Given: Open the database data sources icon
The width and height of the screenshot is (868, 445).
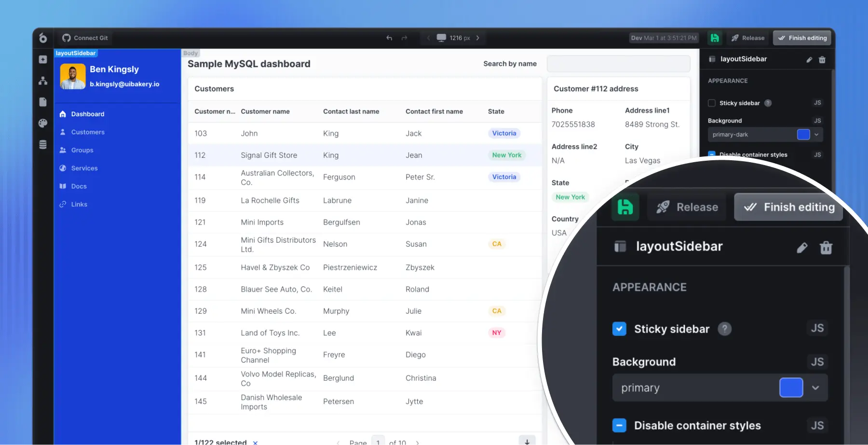Looking at the screenshot, I should pyautogui.click(x=43, y=144).
